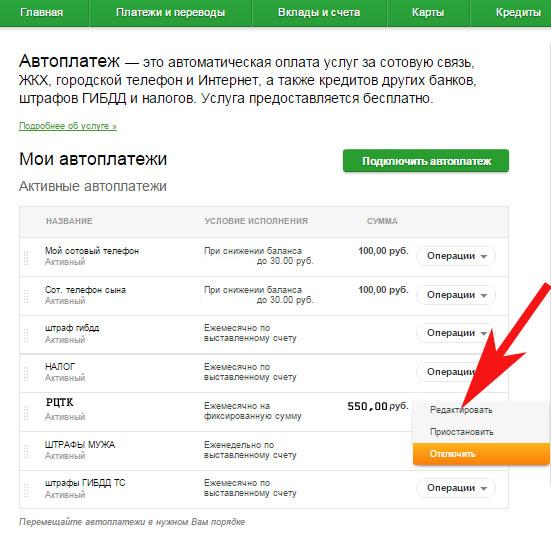The height and width of the screenshot is (534, 551).
Task: Expand Операции for Сот. телефон сына
Action: click(x=456, y=295)
